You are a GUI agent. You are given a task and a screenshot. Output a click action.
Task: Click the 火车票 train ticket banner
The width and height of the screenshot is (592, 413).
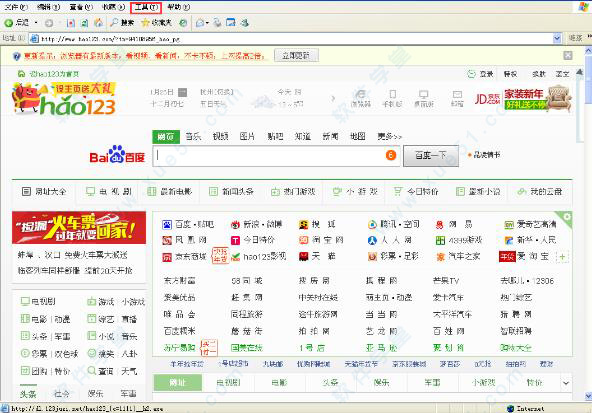click(x=79, y=228)
